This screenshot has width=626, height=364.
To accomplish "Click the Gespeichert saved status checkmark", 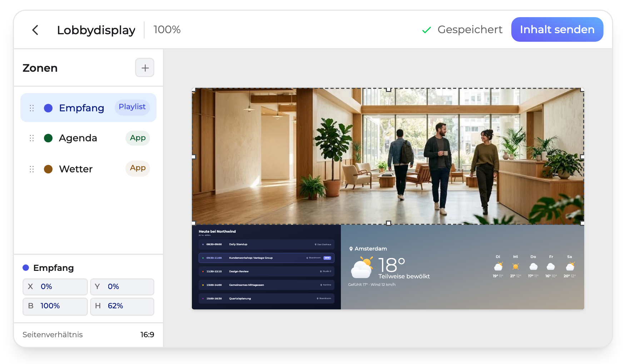I will click(x=426, y=30).
